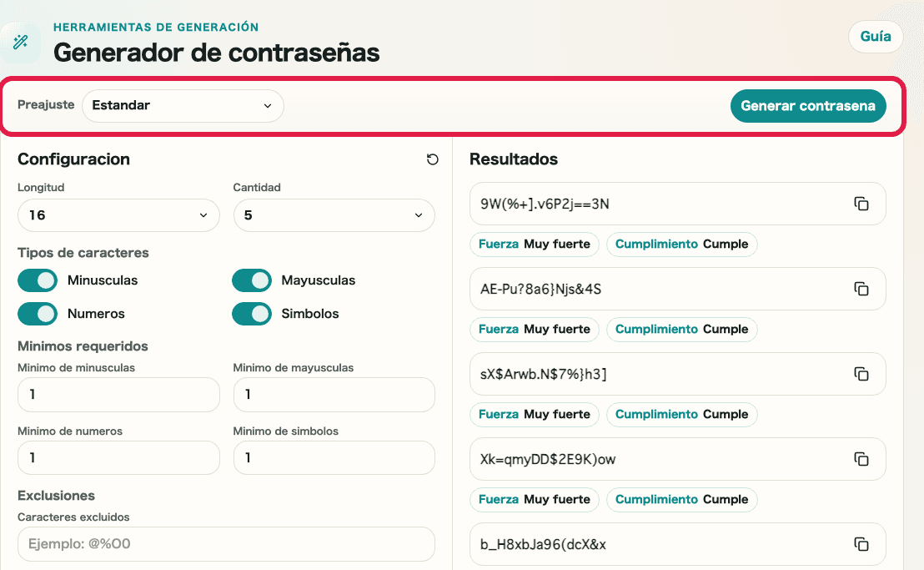Screen dimensions: 924x570
Task: Copy the password Xk=qmyDD$2E9K)ow
Action: (861, 458)
